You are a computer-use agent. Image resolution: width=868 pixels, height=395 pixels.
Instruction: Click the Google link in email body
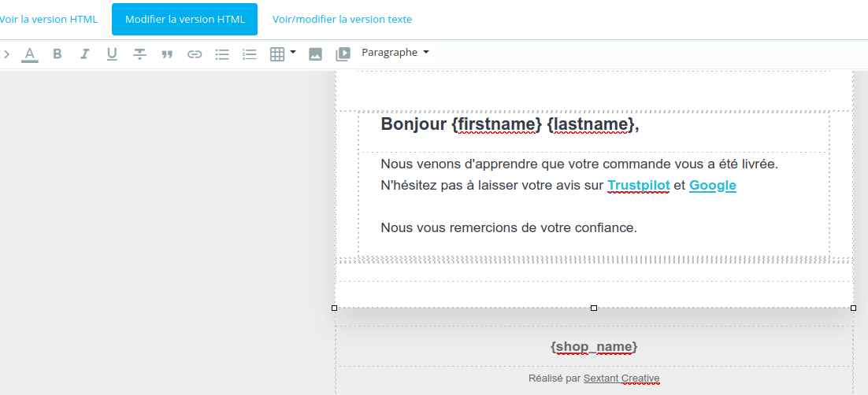pyautogui.click(x=713, y=186)
